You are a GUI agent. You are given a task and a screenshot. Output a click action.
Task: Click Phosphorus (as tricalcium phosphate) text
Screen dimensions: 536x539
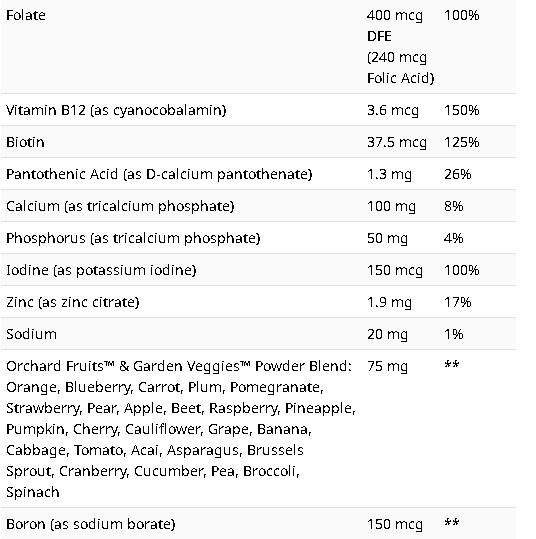[133, 238]
